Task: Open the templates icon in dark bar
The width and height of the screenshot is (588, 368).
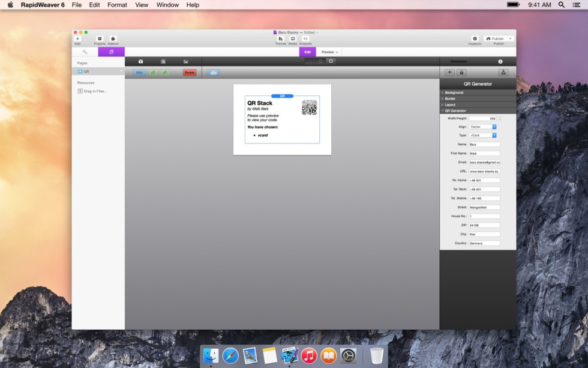Action: point(163,61)
